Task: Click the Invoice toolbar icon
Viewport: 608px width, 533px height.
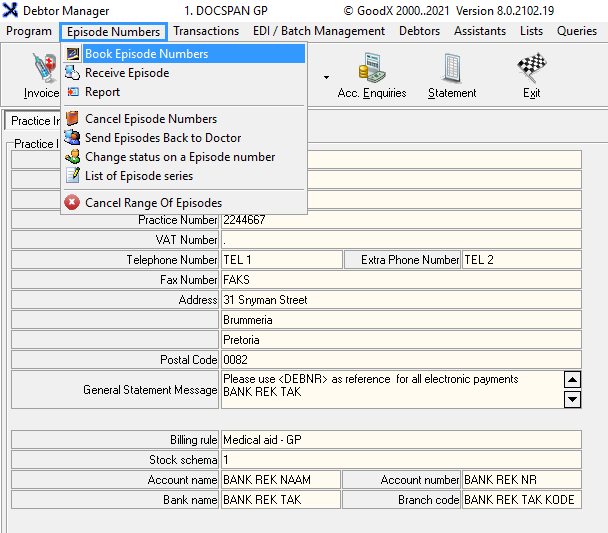Action: (40, 75)
